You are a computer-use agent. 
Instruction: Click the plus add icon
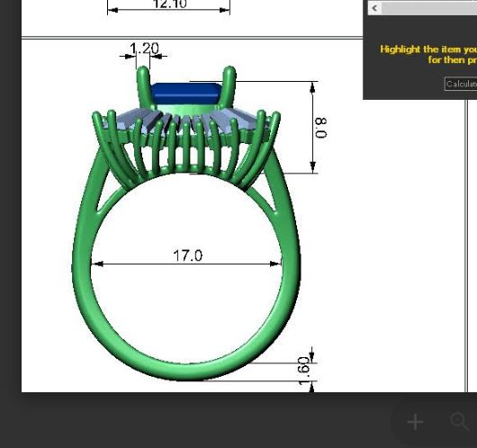[415, 422]
